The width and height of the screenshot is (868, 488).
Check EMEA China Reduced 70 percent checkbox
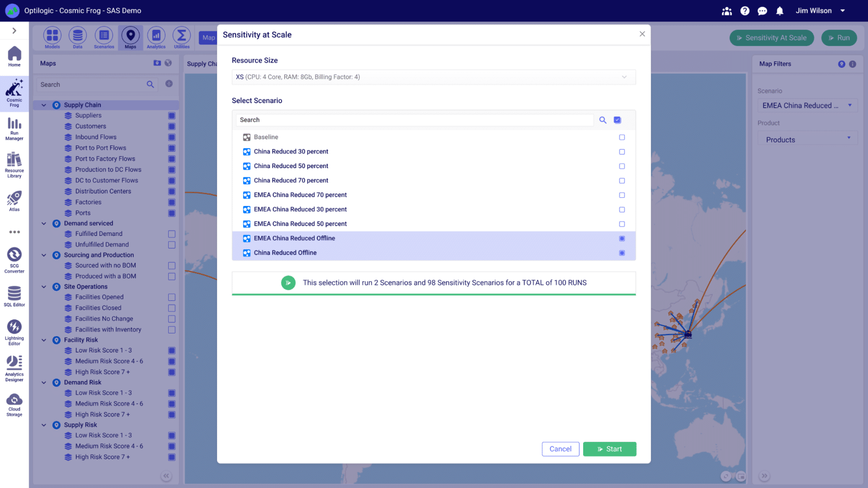point(622,195)
